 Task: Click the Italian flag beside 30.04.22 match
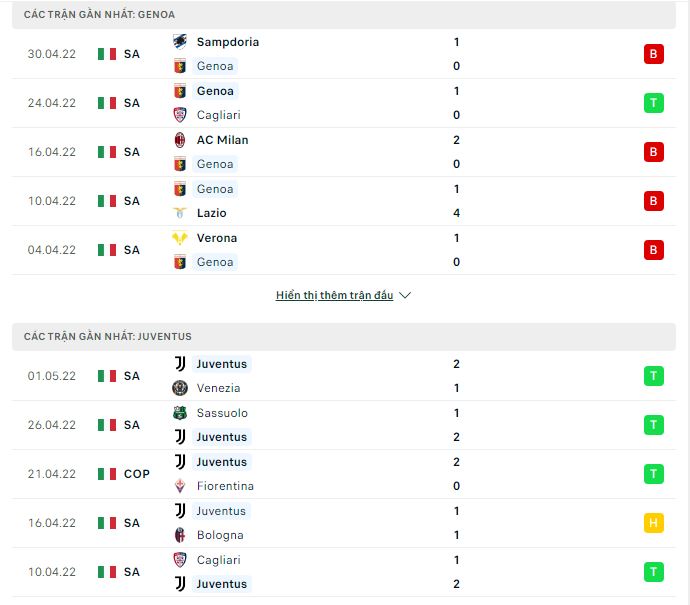pos(107,54)
